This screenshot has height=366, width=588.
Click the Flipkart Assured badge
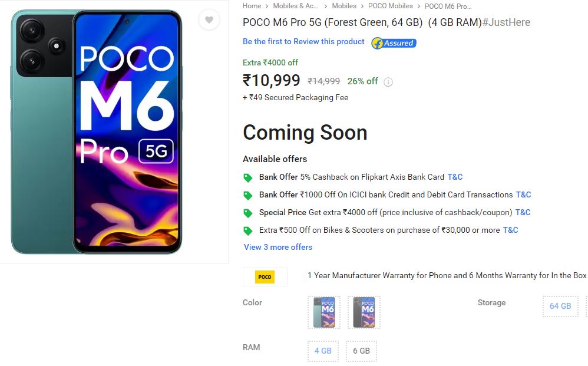point(394,43)
